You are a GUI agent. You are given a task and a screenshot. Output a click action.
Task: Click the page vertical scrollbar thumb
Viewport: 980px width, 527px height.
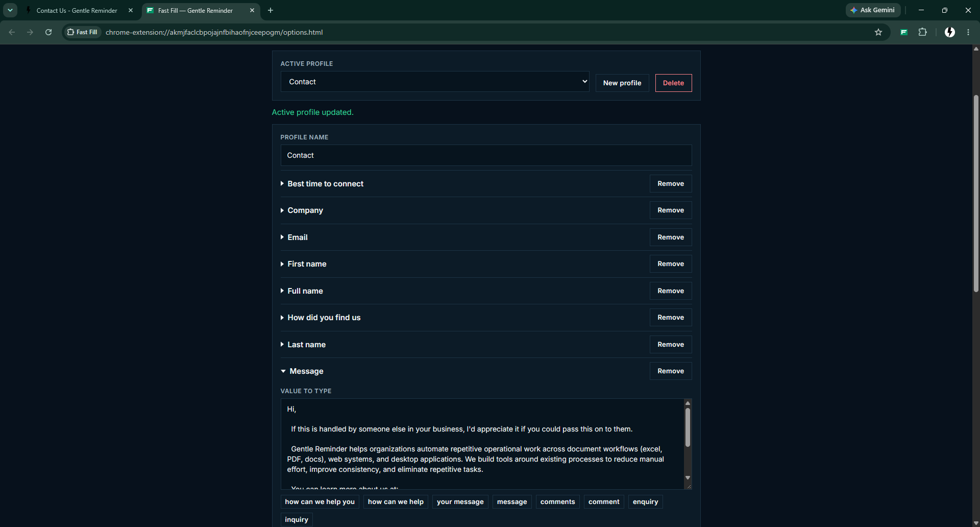pyautogui.click(x=976, y=193)
